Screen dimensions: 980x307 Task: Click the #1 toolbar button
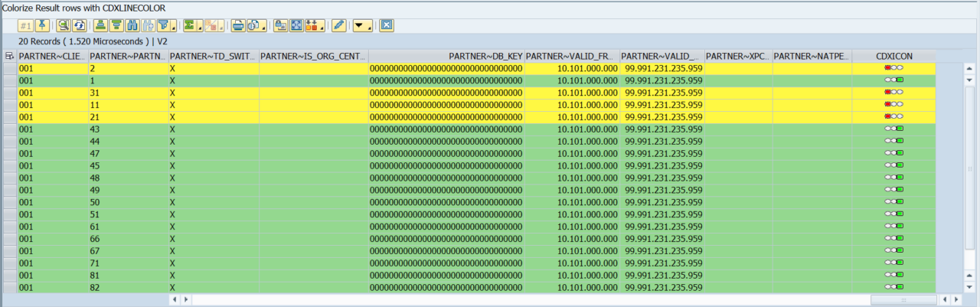(25, 25)
